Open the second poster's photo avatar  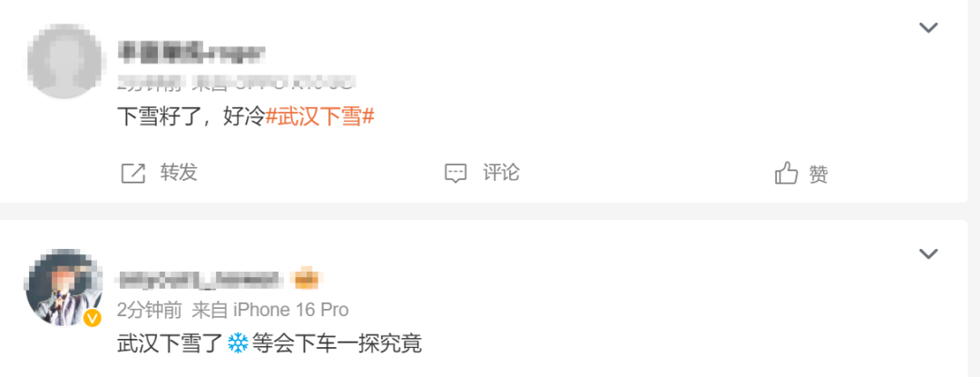[64, 287]
